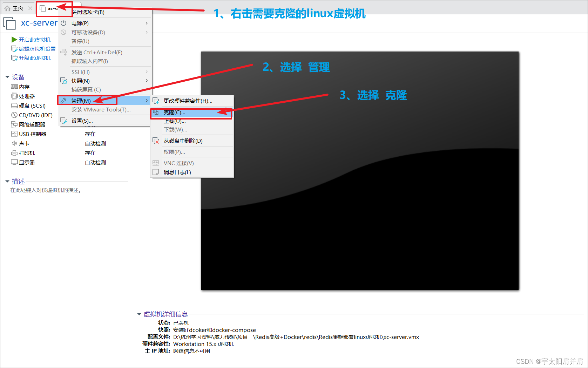Collapse the 描述 section triangle
The width and height of the screenshot is (588, 368).
click(x=7, y=182)
